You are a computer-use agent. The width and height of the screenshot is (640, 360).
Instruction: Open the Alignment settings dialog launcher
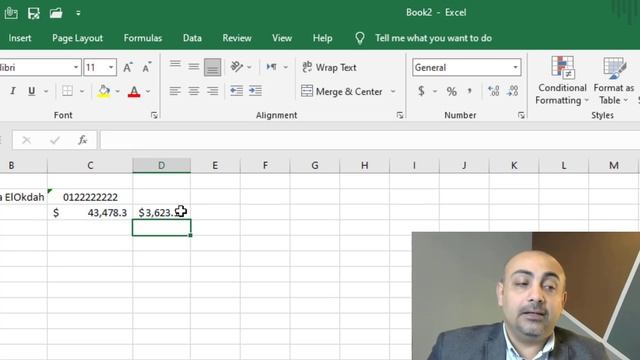400,116
